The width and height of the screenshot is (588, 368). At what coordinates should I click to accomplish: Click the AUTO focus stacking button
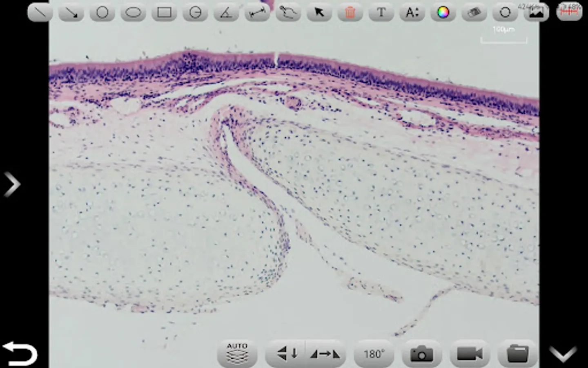[x=237, y=353]
